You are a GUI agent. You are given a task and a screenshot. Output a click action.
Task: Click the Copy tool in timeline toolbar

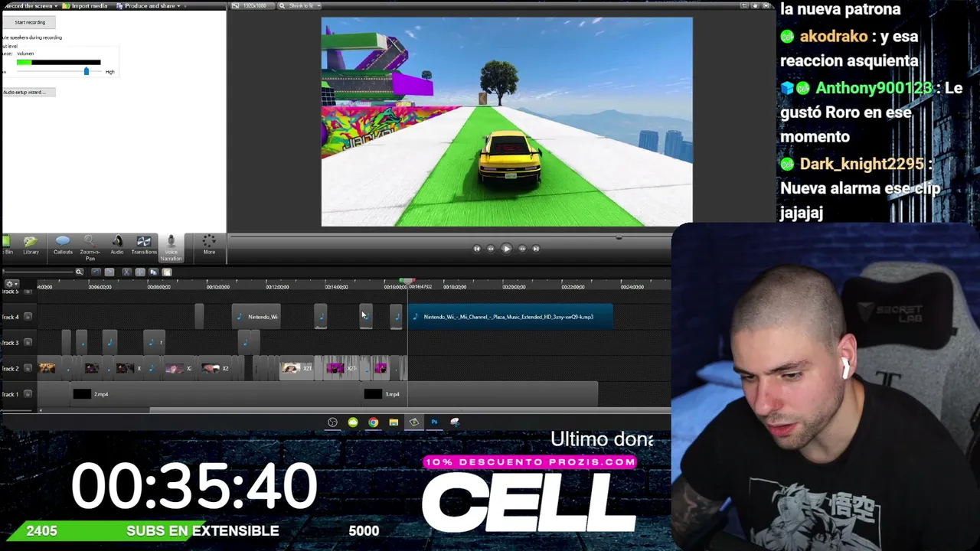tap(153, 272)
